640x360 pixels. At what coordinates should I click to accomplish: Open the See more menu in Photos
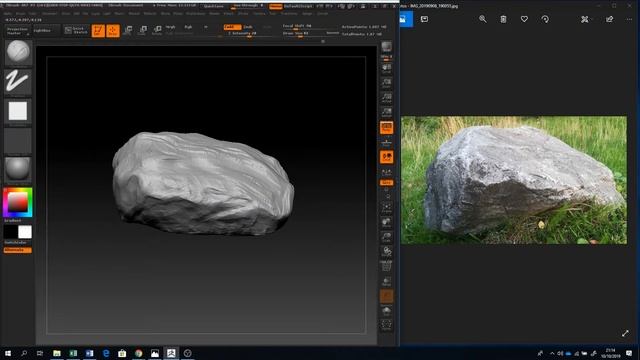(629, 19)
